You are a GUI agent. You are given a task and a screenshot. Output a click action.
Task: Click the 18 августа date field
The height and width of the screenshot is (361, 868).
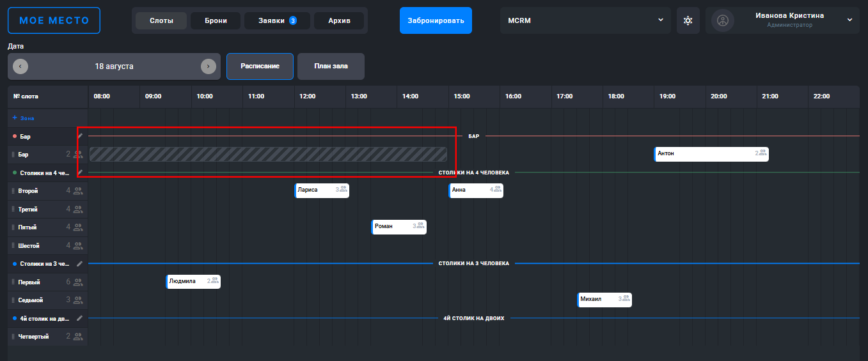coord(114,66)
